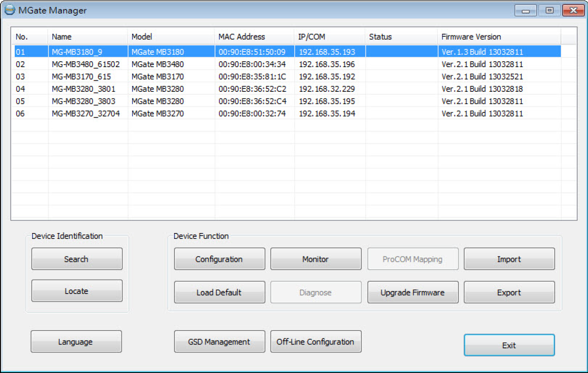Click the Search button
588x373 pixels.
pos(77,259)
